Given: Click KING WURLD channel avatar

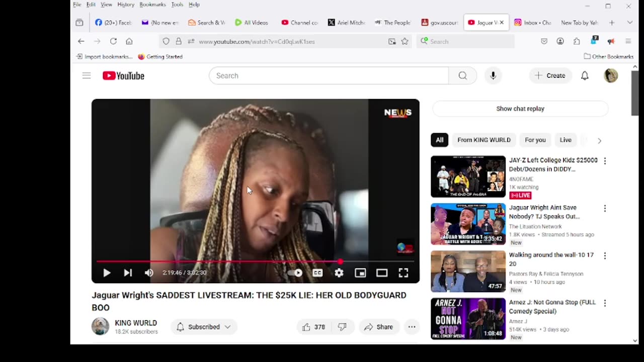Looking at the screenshot, I should (100, 326).
